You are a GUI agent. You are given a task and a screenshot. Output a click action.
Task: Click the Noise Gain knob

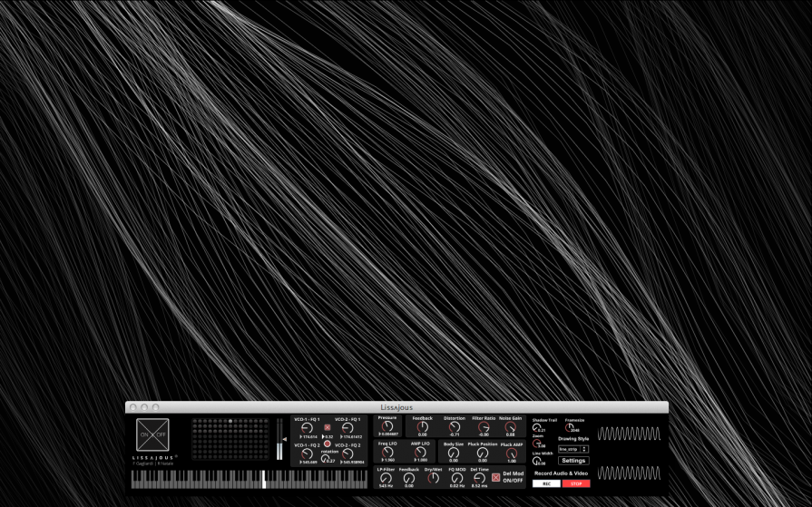point(510,426)
